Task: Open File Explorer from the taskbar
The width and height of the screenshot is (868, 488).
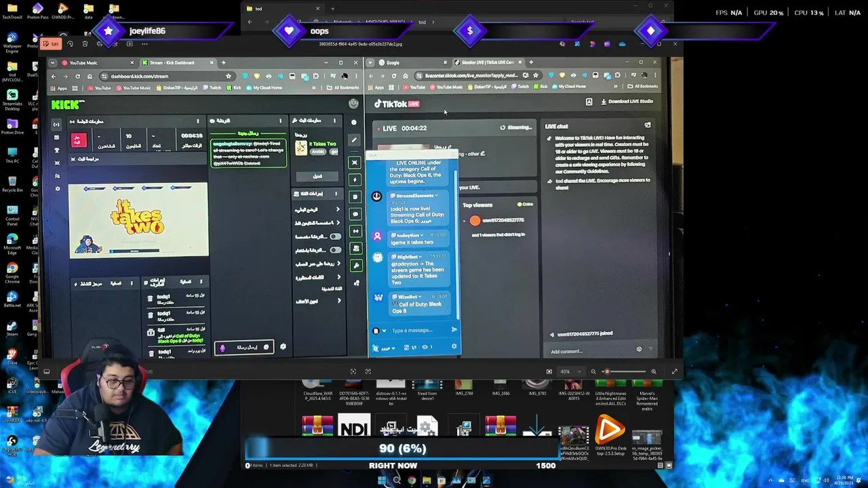Action: tap(427, 481)
